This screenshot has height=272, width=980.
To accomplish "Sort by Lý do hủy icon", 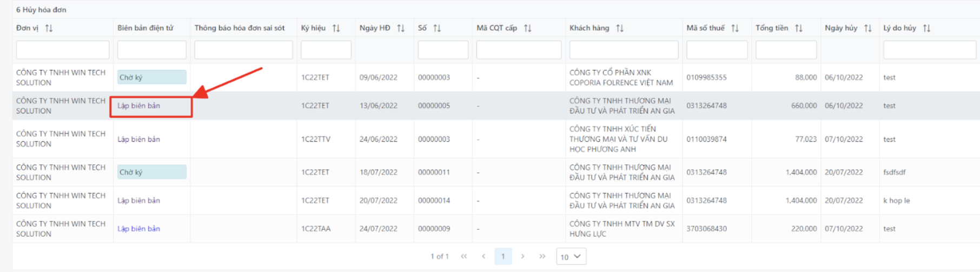I will (926, 28).
